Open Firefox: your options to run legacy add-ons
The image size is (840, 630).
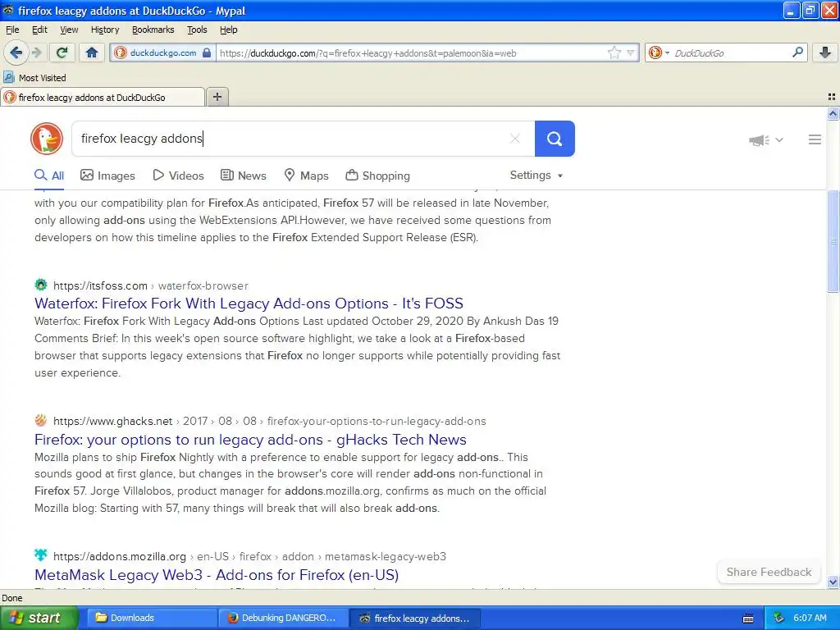click(250, 440)
